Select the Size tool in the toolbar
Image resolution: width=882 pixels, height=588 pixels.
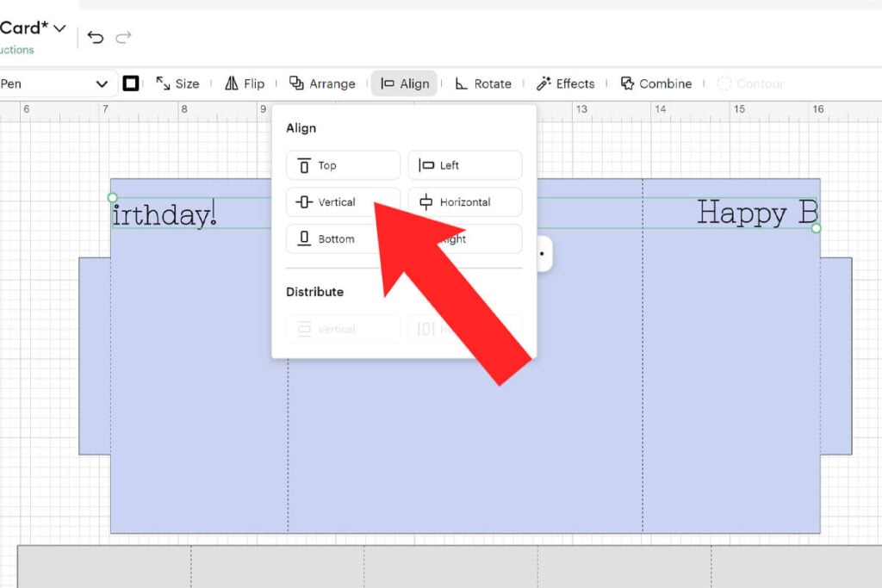(177, 84)
